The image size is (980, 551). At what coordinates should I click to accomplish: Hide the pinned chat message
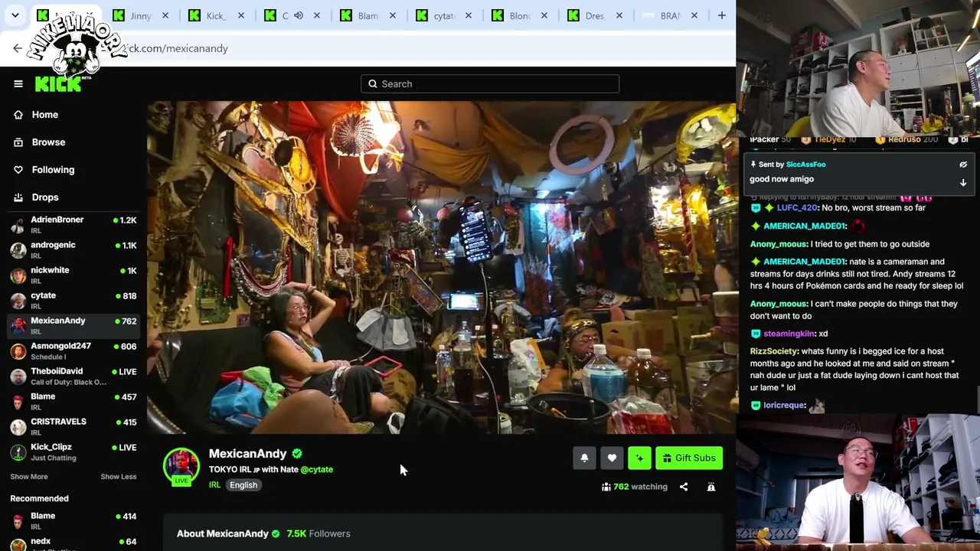point(963,165)
